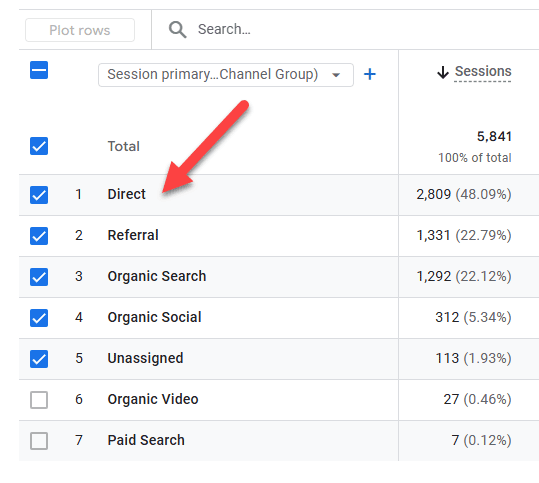Screen dimensions: 539x483
Task: Check the Paid Search row checkbox
Action: pos(39,441)
